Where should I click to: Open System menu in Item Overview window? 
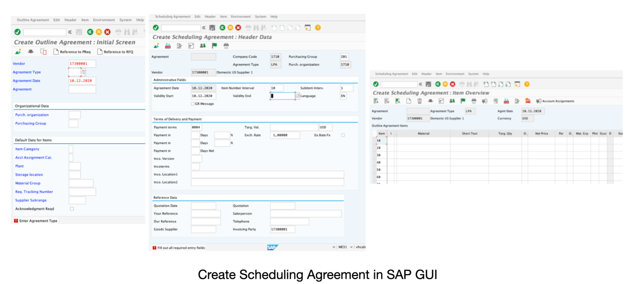point(473,74)
